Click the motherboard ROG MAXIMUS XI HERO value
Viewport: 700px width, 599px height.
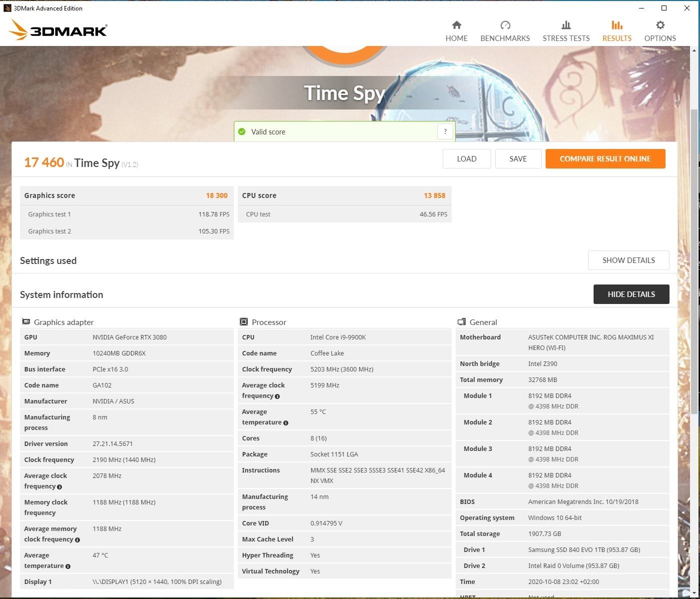coord(591,342)
